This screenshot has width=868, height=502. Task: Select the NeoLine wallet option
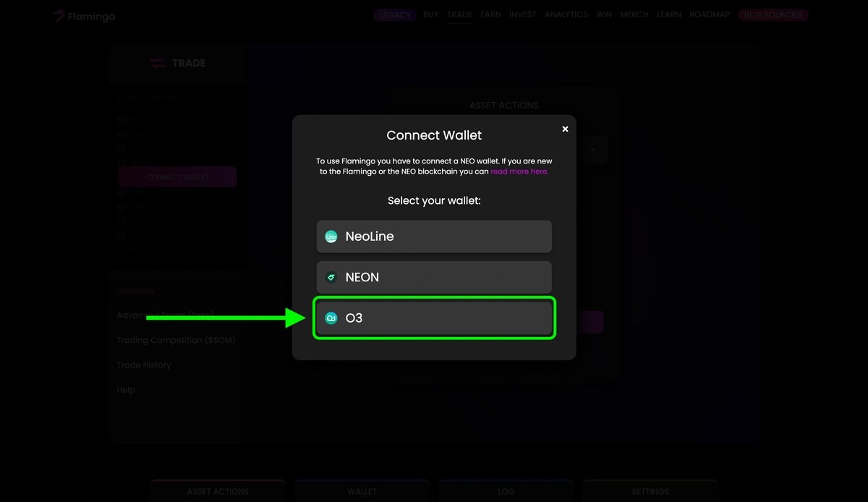coord(433,236)
